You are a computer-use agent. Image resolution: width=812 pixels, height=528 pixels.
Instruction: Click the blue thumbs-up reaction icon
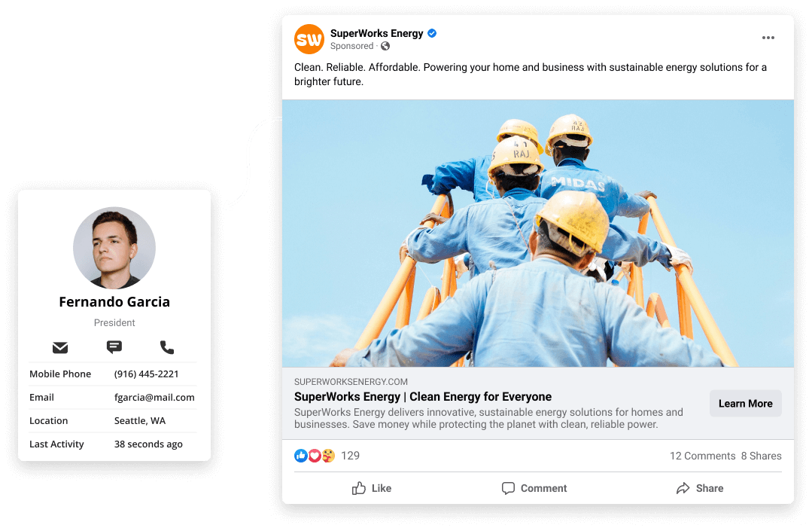[x=301, y=456]
